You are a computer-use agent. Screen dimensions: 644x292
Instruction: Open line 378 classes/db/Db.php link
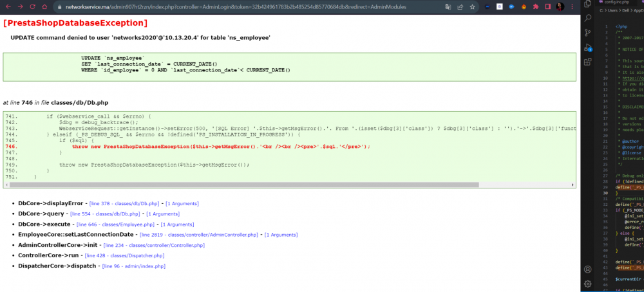[124, 204]
